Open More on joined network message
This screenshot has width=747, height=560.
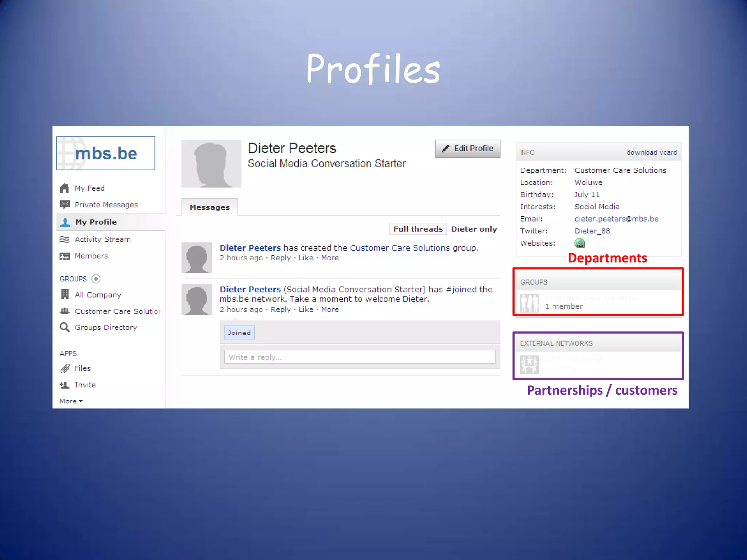coord(330,310)
